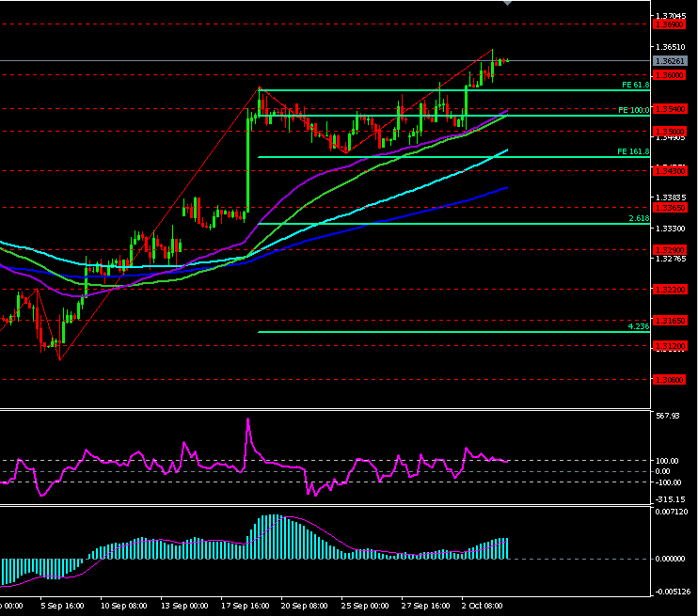Select the oscillator -100.00 level label
The image size is (698, 616).
(x=667, y=482)
